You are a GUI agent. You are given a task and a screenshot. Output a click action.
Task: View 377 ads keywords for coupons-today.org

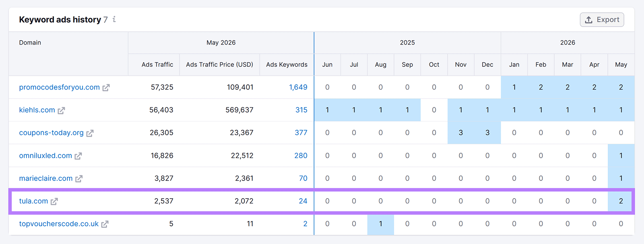(x=301, y=133)
